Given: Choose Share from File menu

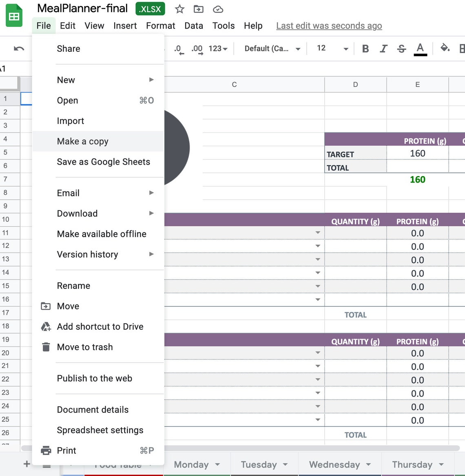Looking at the screenshot, I should 98,48.
